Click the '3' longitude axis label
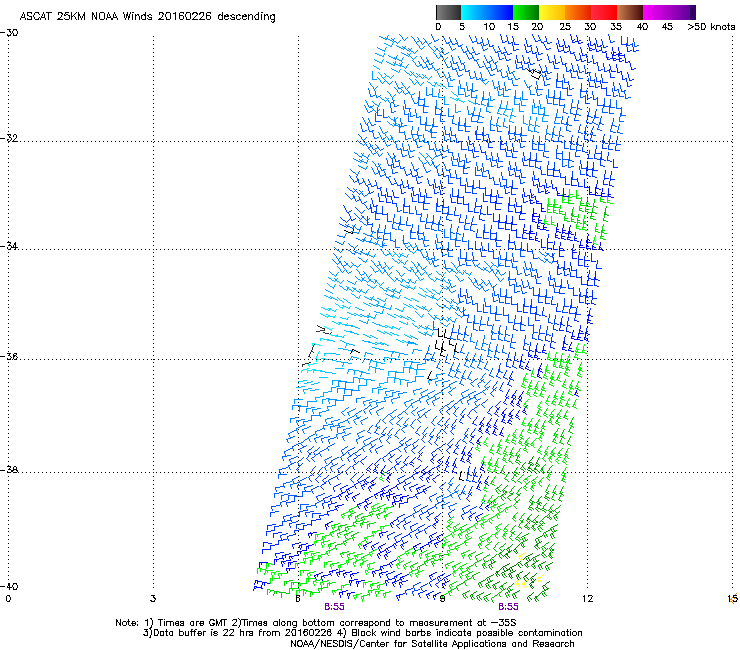Image resolution: width=740 pixels, height=650 pixels. click(153, 599)
